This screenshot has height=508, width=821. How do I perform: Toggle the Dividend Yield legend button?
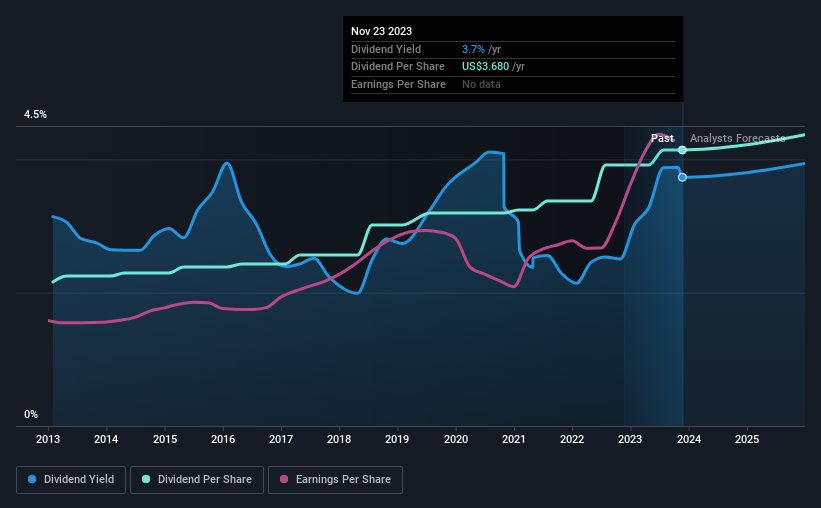71,480
